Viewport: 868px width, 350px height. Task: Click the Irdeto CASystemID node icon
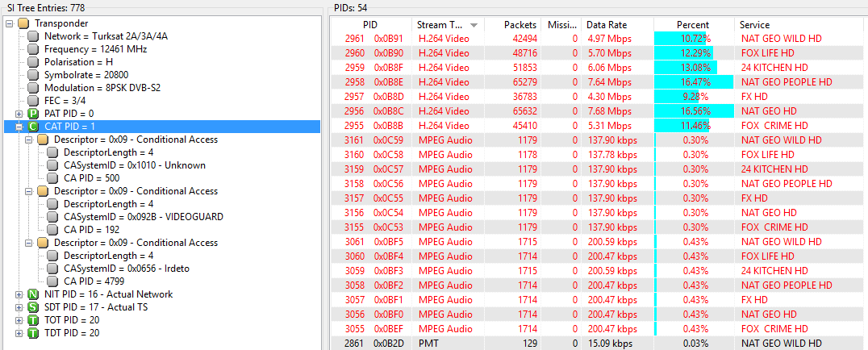52,269
